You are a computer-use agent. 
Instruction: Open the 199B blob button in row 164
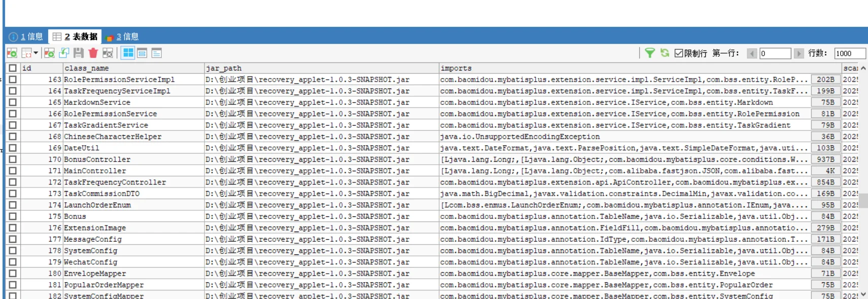coord(825,91)
